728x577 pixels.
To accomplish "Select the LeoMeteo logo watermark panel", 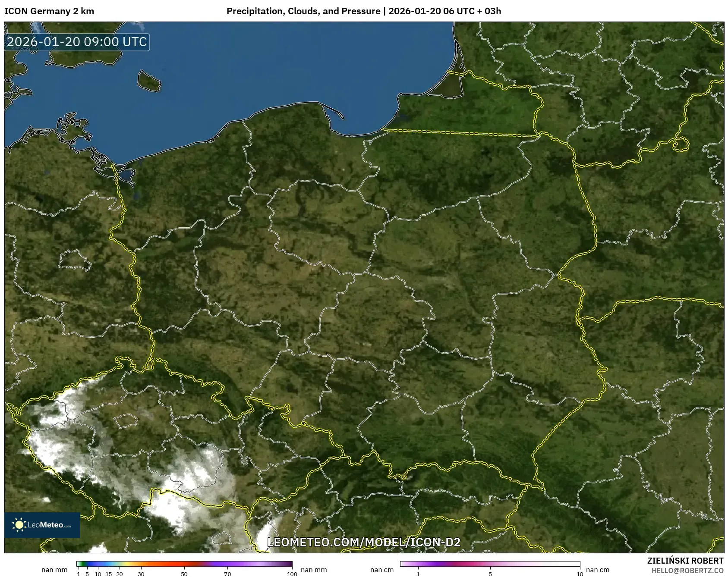I will pos(41,524).
